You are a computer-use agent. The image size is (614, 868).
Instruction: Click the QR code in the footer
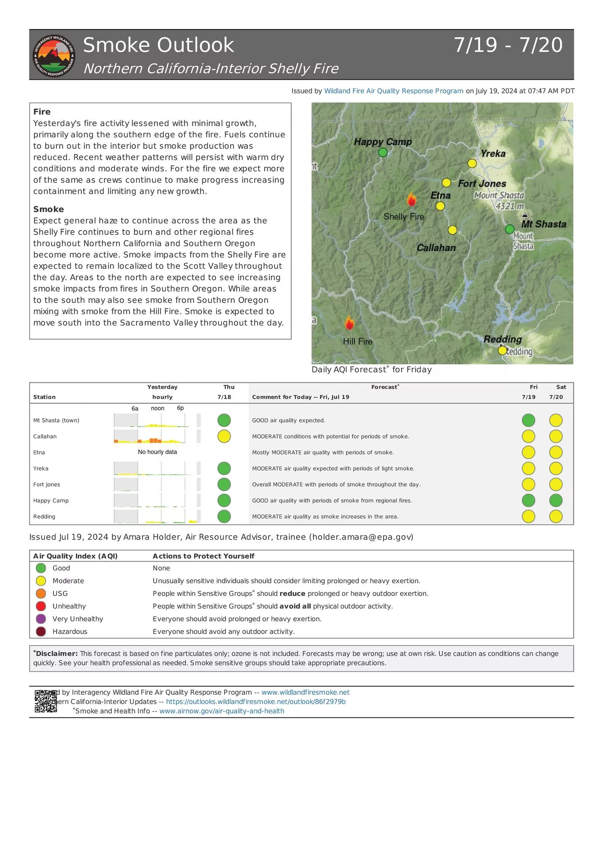point(46,701)
